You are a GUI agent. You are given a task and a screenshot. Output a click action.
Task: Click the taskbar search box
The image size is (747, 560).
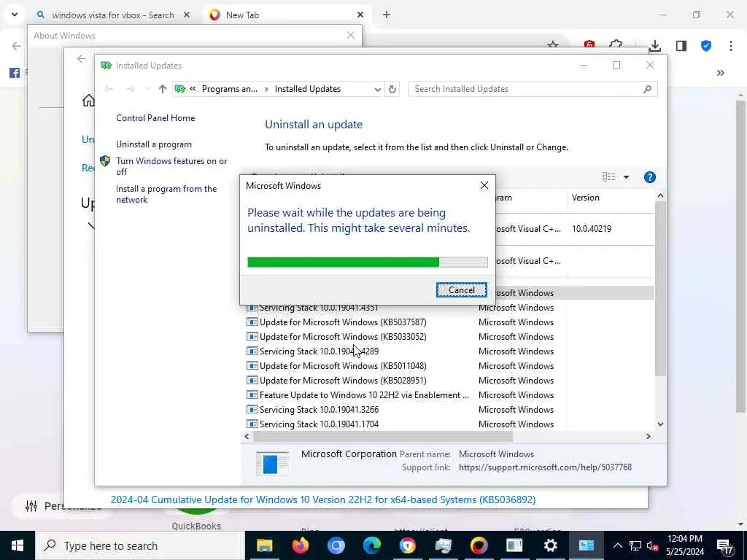[139, 545]
